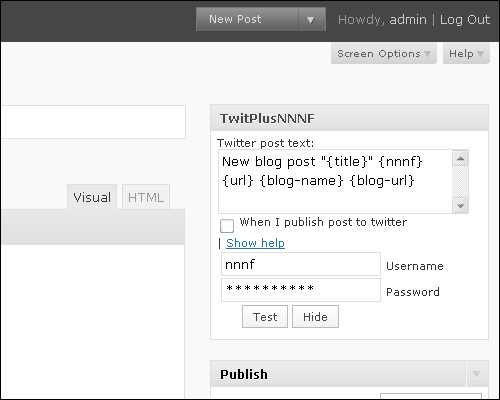Click the New Post button
The height and width of the screenshot is (400, 500).
click(x=247, y=19)
